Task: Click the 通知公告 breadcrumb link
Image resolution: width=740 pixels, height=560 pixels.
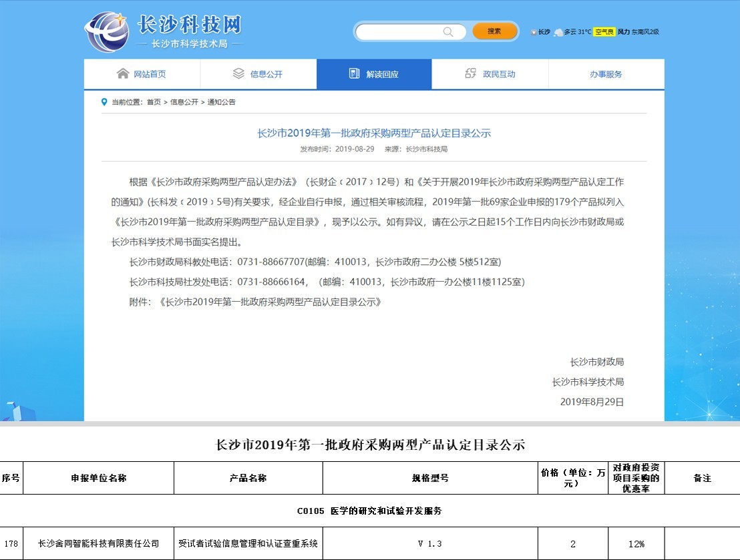Action: 221,102
